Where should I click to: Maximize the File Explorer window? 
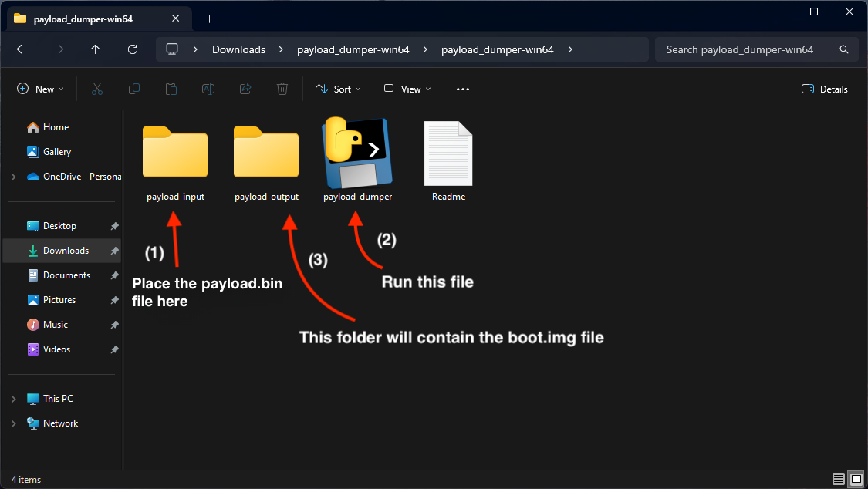814,12
